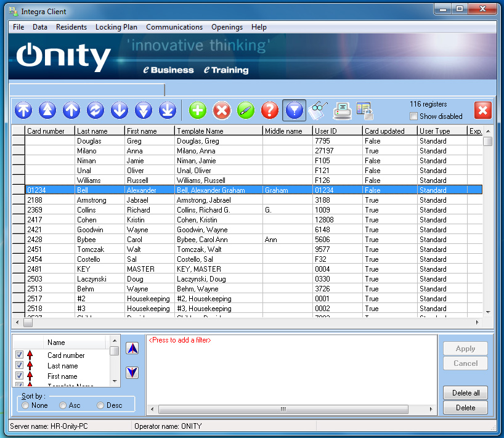The image size is (504, 438).
Task: Click the red delete record icon
Action: 222,110
